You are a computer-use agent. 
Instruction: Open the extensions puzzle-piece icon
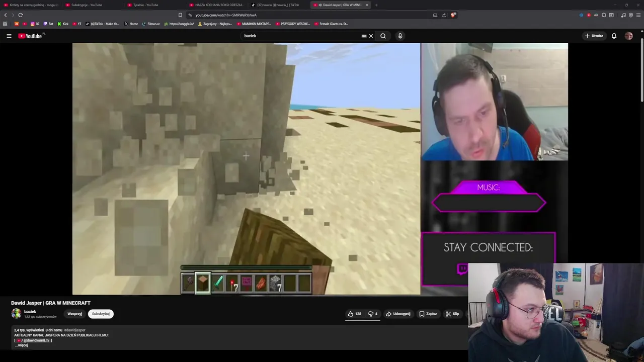(x=604, y=15)
